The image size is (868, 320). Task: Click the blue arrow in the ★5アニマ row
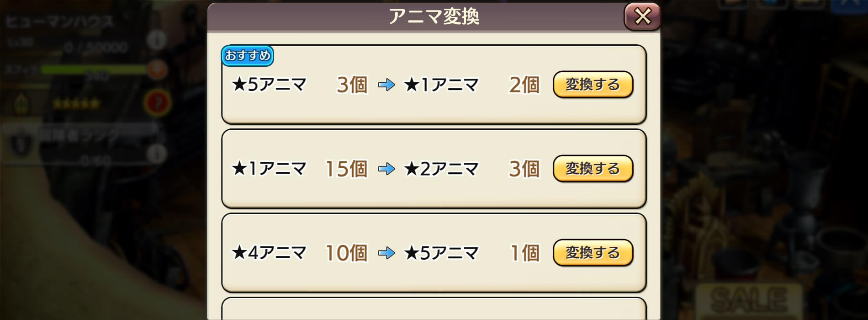tap(386, 85)
